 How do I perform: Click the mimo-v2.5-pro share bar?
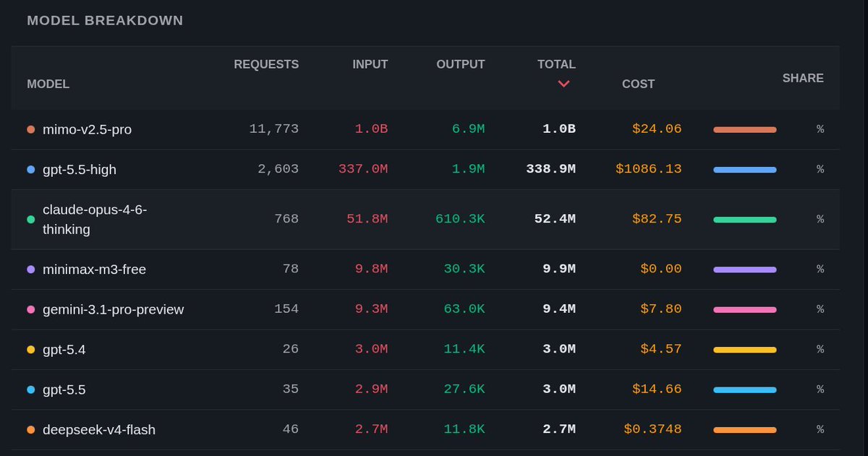coord(745,129)
